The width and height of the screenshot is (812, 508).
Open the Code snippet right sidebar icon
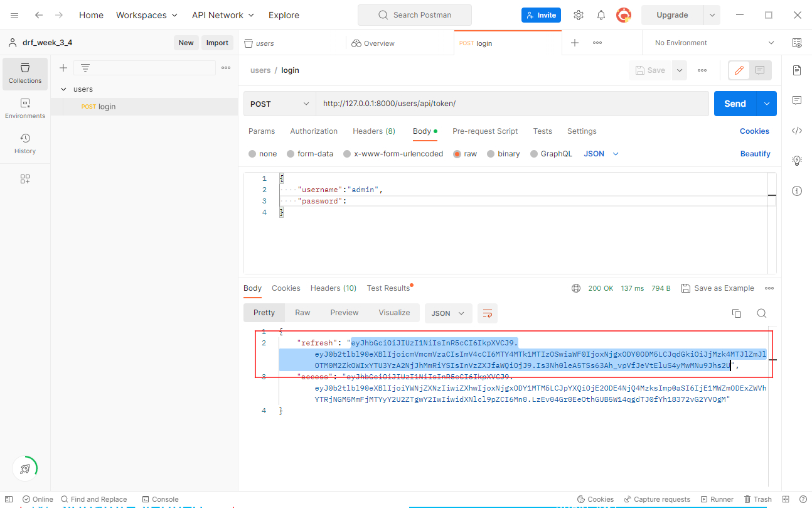point(797,131)
